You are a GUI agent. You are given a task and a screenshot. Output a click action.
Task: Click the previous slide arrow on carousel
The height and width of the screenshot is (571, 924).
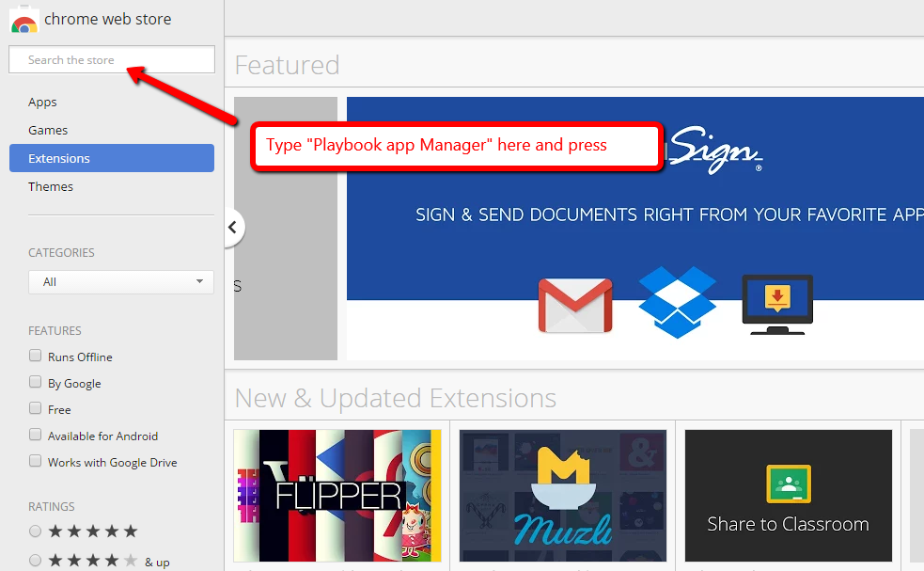point(232,228)
